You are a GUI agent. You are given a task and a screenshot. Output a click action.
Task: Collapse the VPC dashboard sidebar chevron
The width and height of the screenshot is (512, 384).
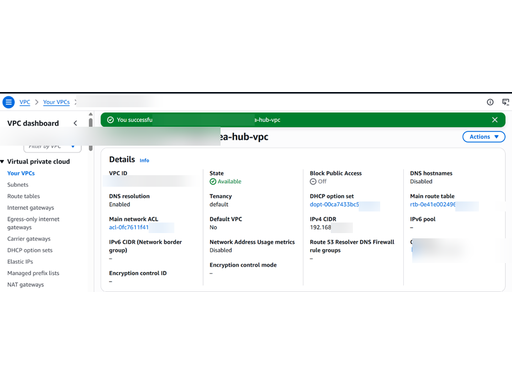point(75,123)
